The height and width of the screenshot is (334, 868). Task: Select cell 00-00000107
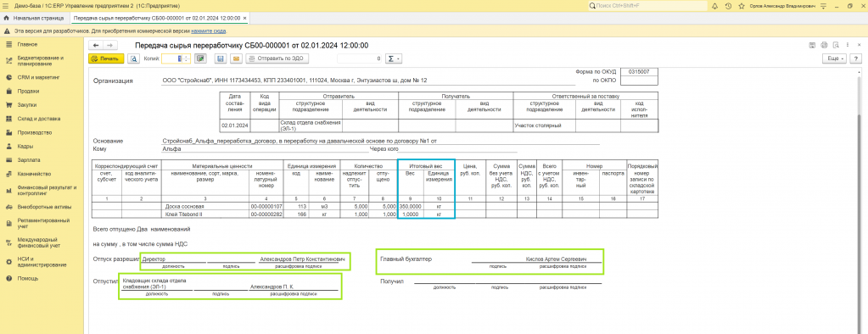tap(266, 206)
